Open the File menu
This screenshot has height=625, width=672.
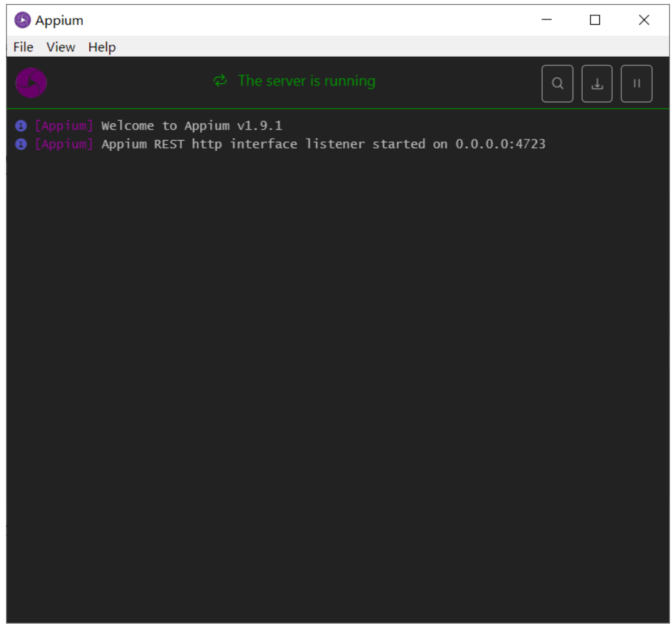23,47
